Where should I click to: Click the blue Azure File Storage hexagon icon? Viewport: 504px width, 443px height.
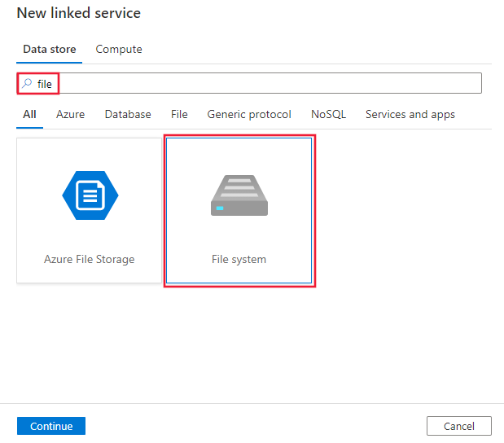pos(90,195)
